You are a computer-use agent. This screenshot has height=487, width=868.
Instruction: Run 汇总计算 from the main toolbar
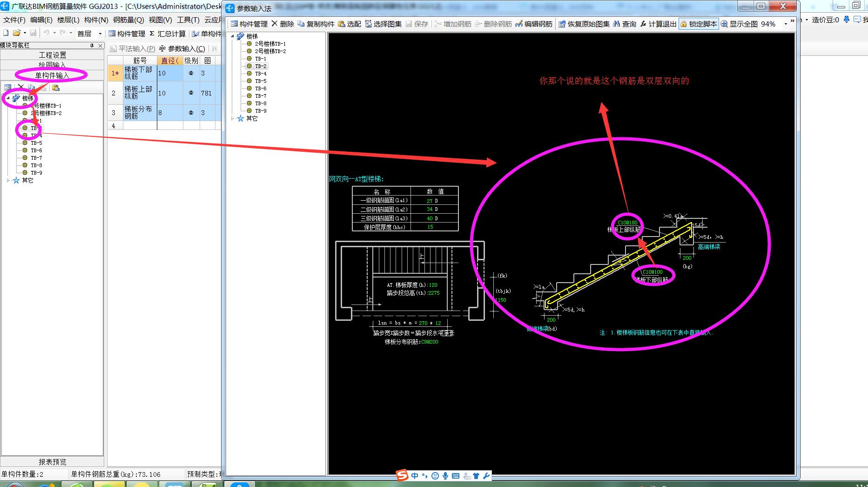pos(167,34)
